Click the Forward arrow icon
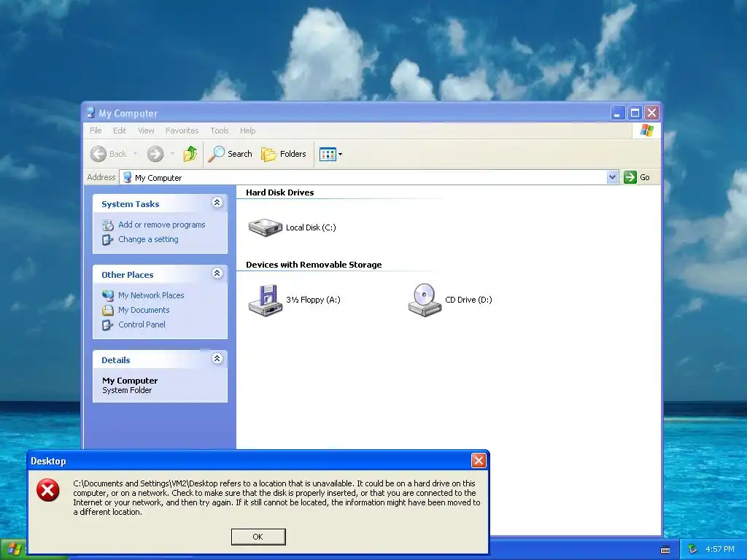This screenshot has height=560, width=747. (x=155, y=154)
